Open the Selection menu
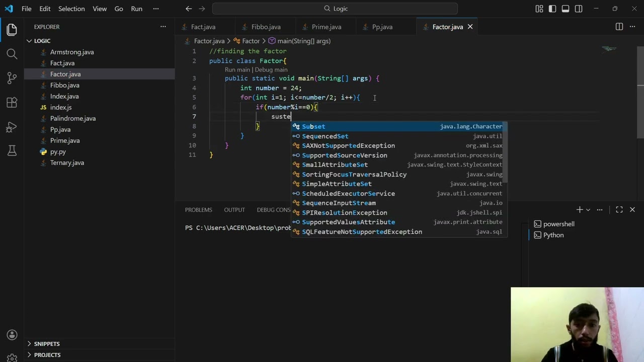This screenshot has height=362, width=644. pyautogui.click(x=71, y=9)
